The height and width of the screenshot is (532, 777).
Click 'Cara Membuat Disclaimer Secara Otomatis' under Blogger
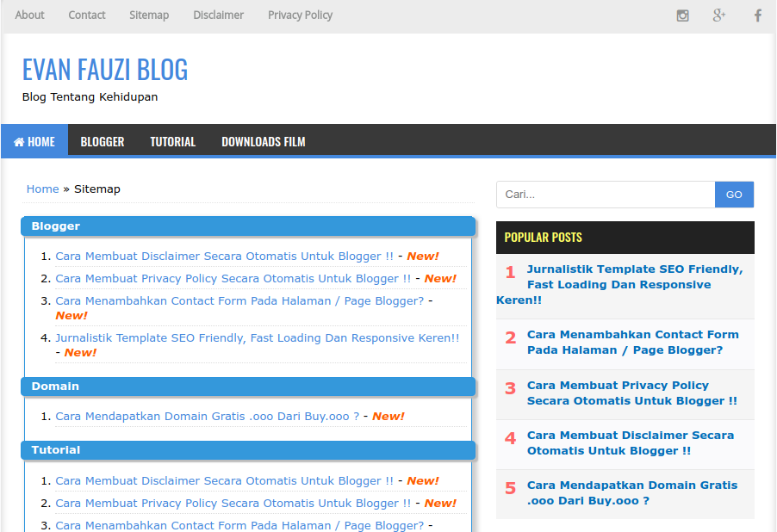point(222,256)
